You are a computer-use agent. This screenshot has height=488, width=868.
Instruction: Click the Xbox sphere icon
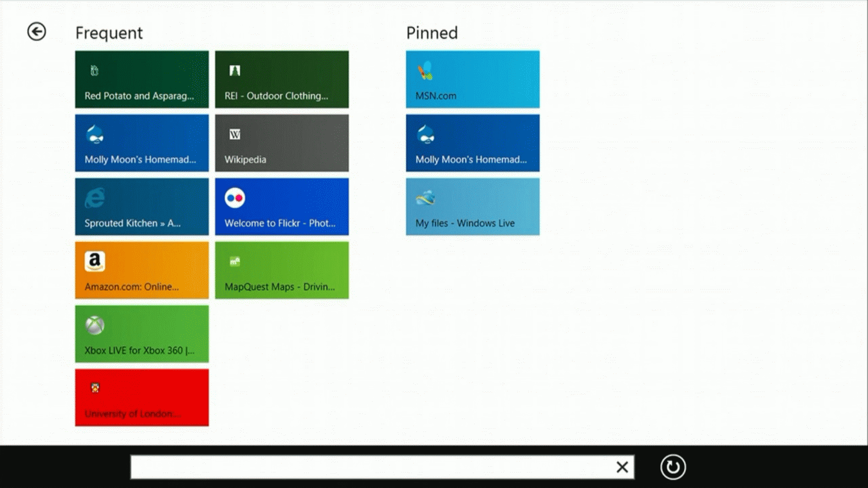[x=95, y=325]
